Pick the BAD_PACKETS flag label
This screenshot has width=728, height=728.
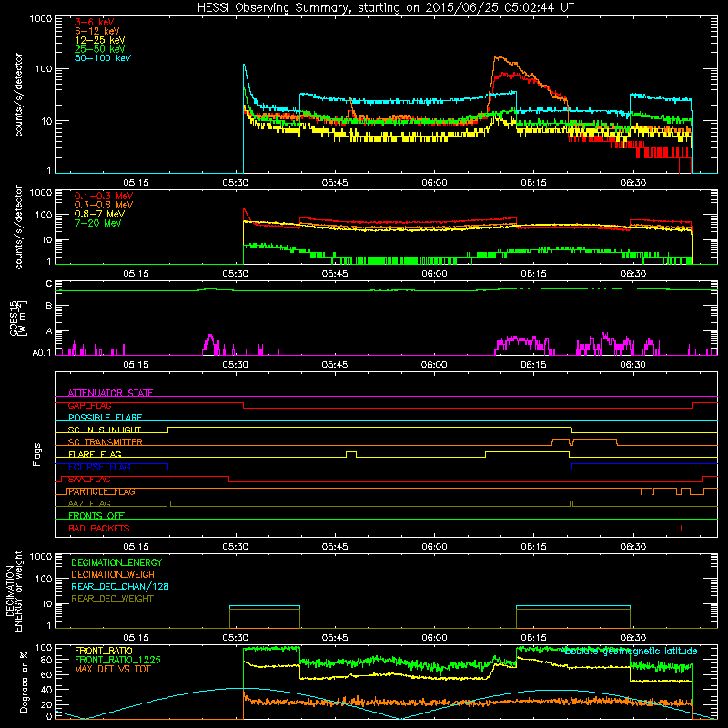pyautogui.click(x=99, y=528)
